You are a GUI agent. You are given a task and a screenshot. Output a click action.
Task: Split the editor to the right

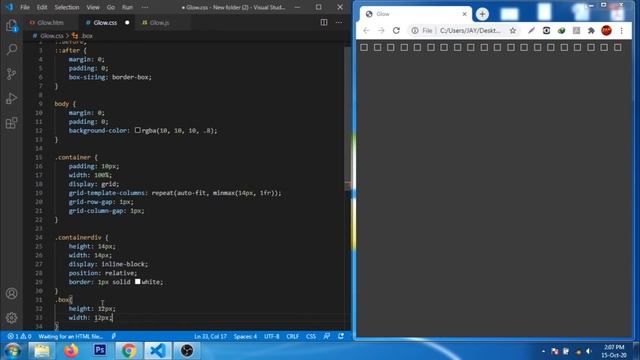324,22
